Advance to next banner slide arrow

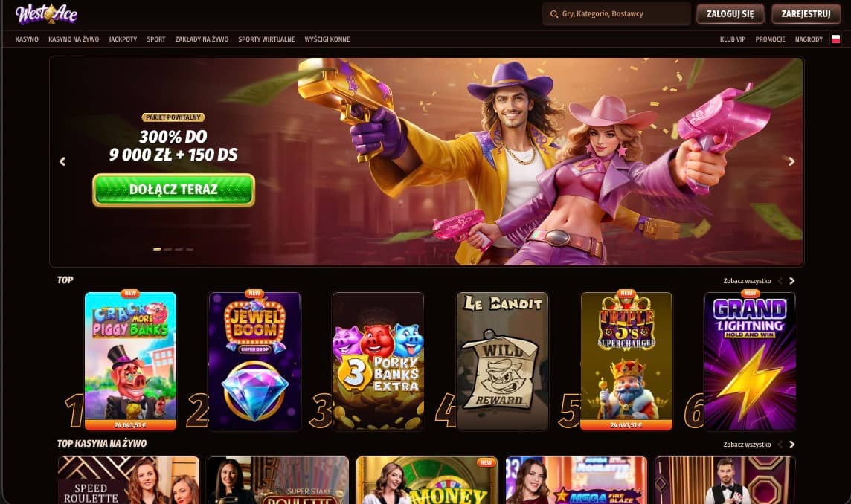(x=791, y=161)
